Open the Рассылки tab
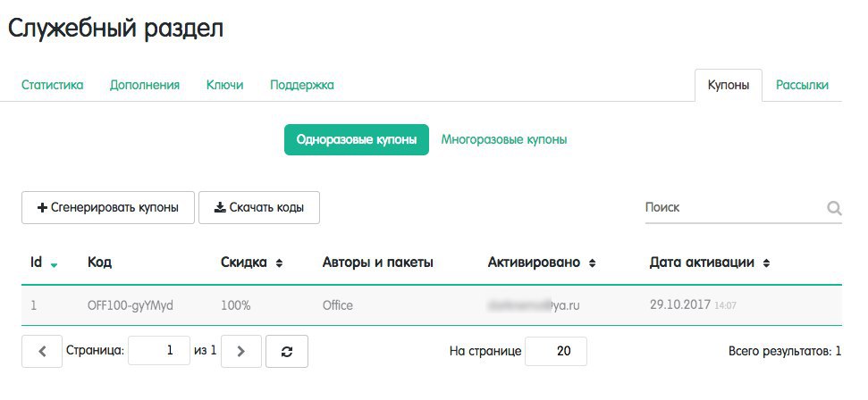This screenshot has width=868, height=400. [802, 86]
